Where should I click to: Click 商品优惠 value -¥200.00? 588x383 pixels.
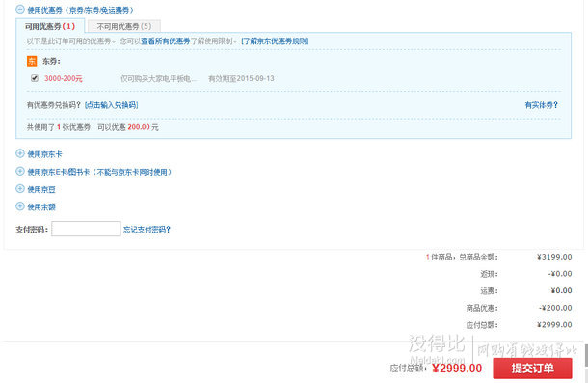click(x=555, y=308)
